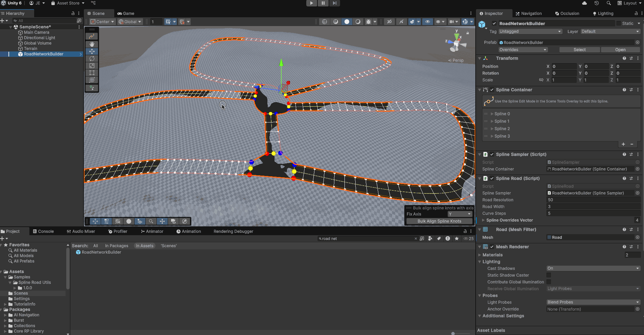
Task: Enter Play mode
Action: 311,3
